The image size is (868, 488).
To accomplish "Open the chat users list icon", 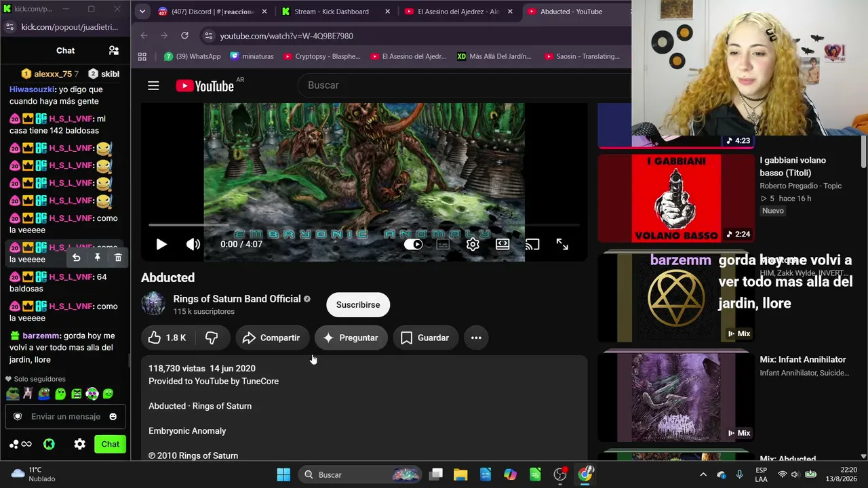I will (114, 50).
